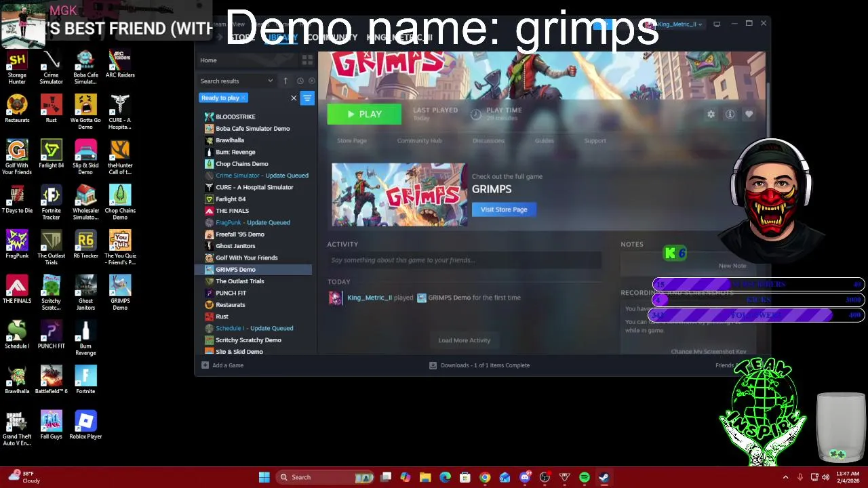Viewport: 868px width, 488px height.
Task: Open the Support tab
Action: [595, 141]
